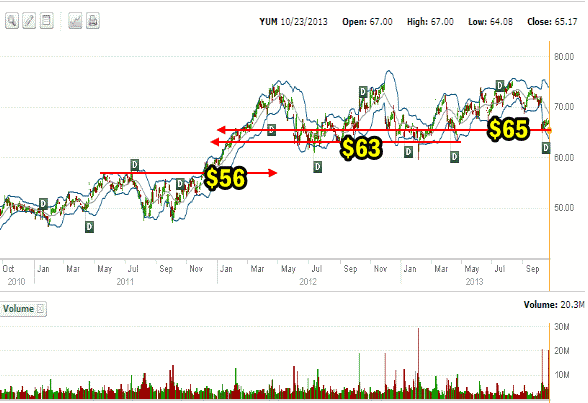Click the Volume panel label
588x403 pixels.
18,309
